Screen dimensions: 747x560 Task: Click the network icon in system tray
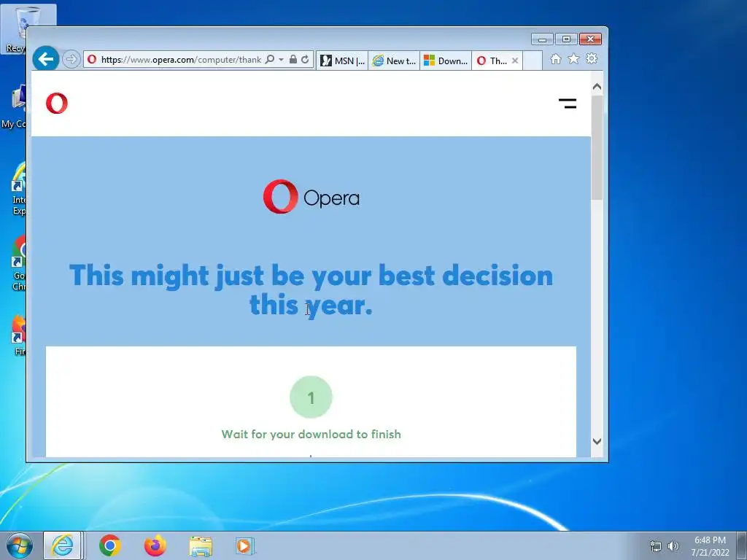point(656,546)
